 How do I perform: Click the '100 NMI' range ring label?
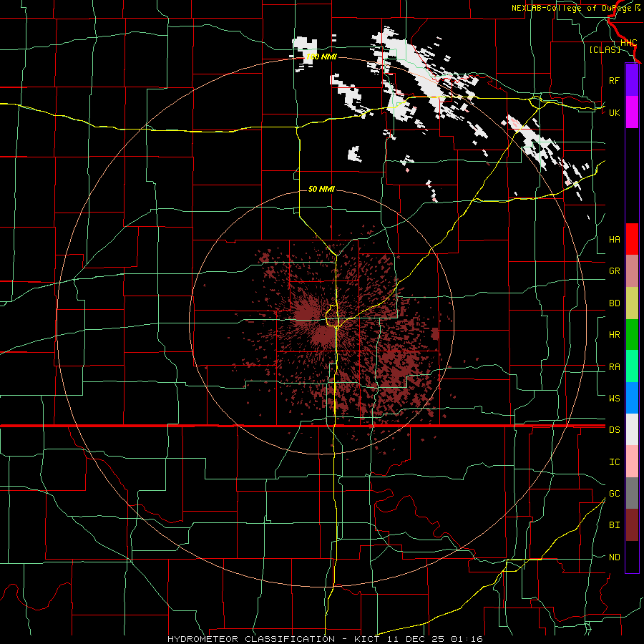coord(321,57)
